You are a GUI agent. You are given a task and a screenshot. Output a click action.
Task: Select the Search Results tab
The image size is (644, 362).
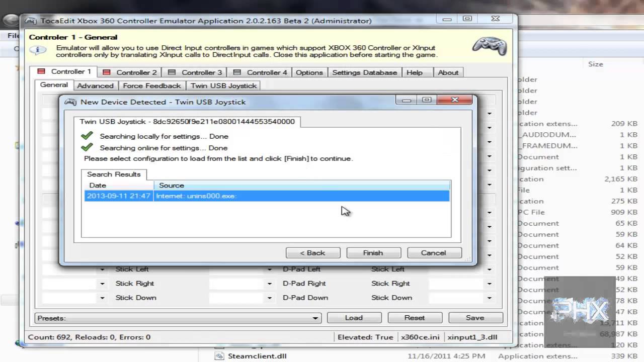(x=114, y=174)
